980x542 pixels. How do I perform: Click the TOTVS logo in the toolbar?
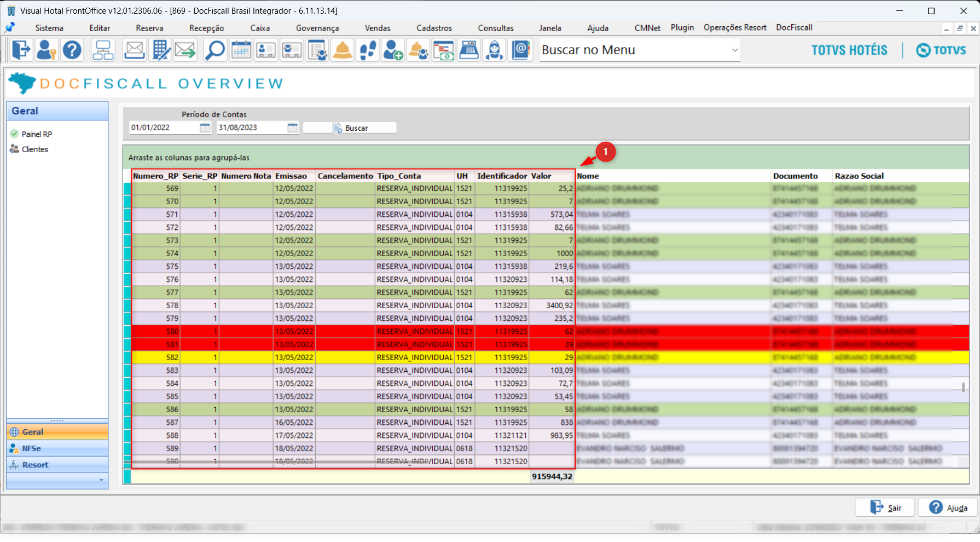[941, 50]
